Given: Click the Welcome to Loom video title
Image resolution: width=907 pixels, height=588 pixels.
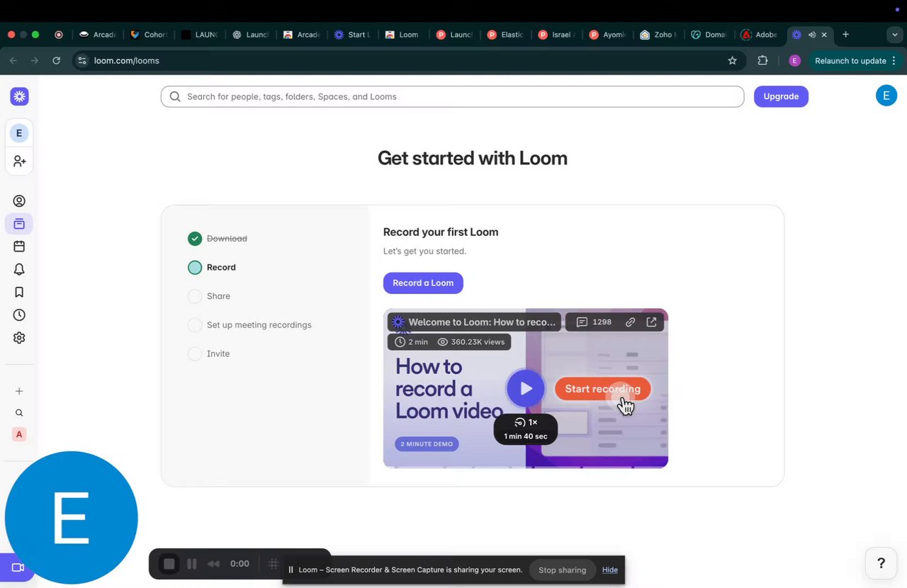Looking at the screenshot, I should point(482,322).
